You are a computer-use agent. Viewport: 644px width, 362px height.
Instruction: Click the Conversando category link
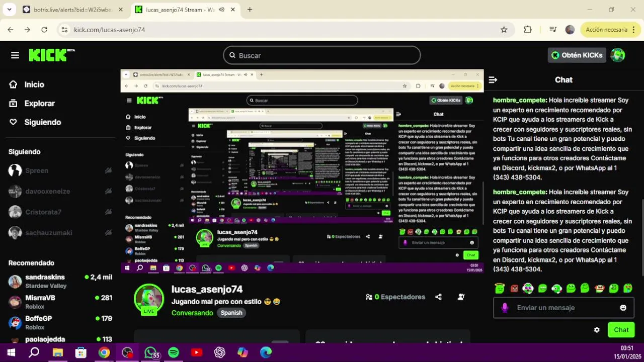coord(192,313)
